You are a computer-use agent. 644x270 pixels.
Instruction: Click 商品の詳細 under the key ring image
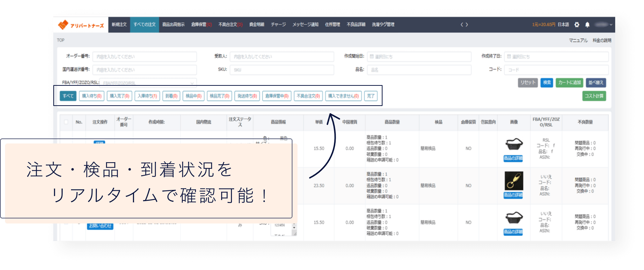coord(513,195)
